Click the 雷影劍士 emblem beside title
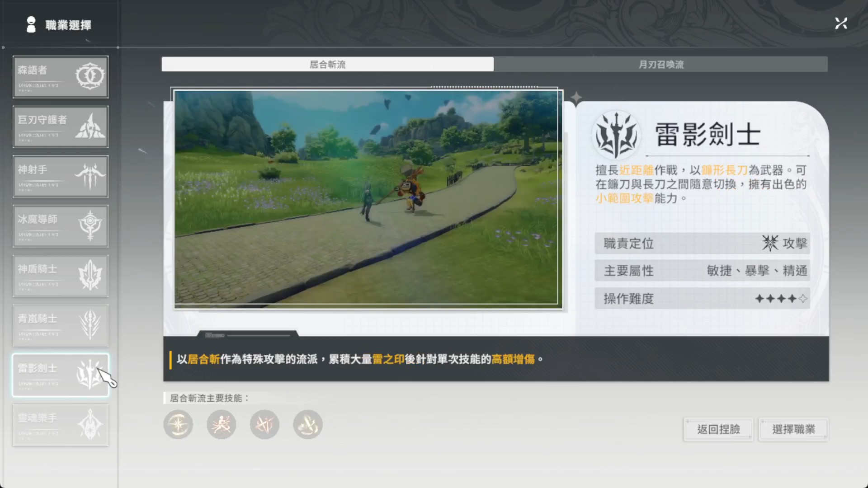The image size is (868, 488). [616, 135]
